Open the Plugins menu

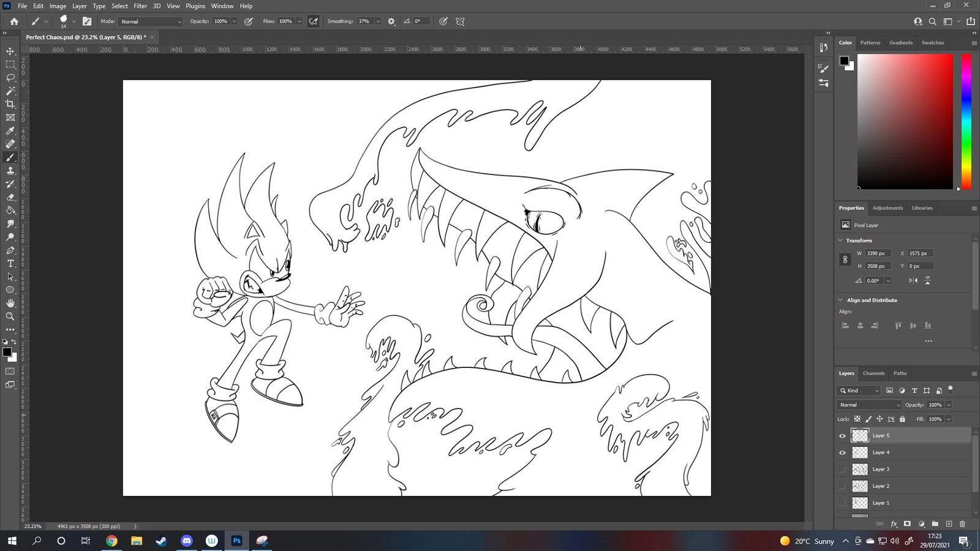tap(195, 6)
